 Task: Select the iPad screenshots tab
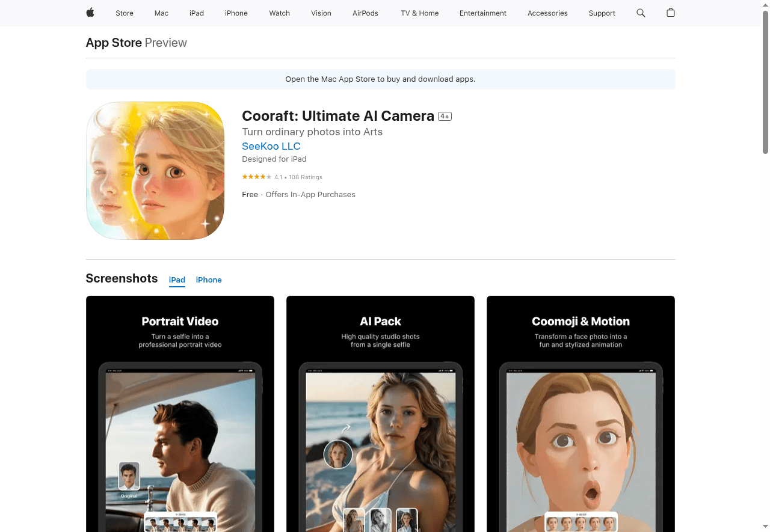click(177, 280)
